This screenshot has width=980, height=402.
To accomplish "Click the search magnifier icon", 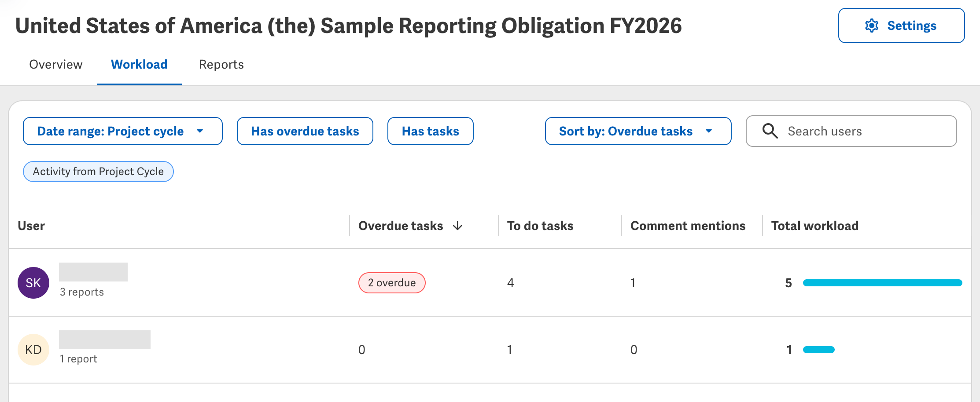I will (770, 131).
